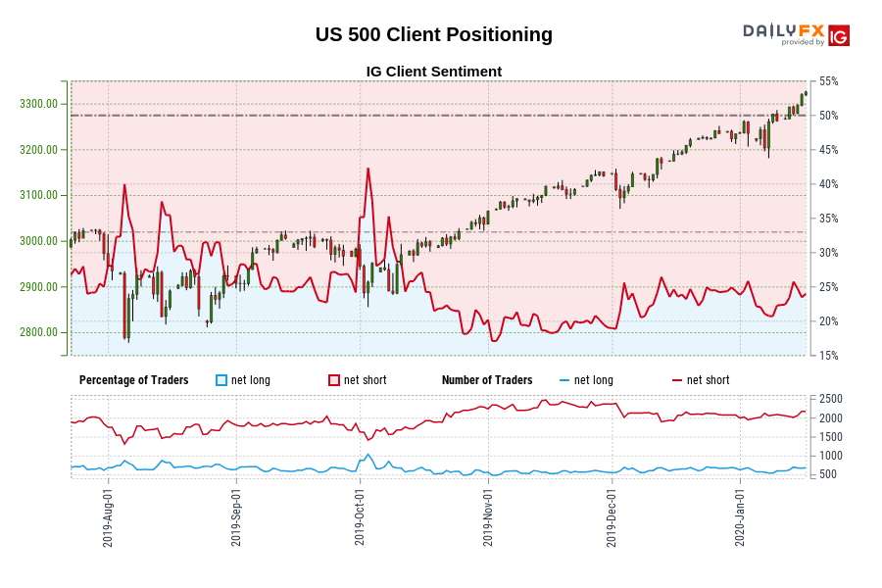The image size is (882, 588).
Task: Click the red net short percentage swatch
Action: point(334,380)
